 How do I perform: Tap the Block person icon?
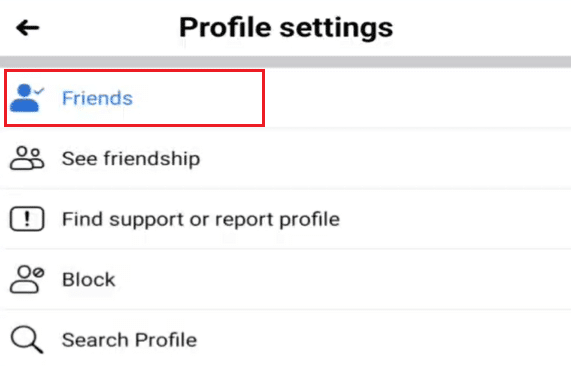pyautogui.click(x=27, y=279)
